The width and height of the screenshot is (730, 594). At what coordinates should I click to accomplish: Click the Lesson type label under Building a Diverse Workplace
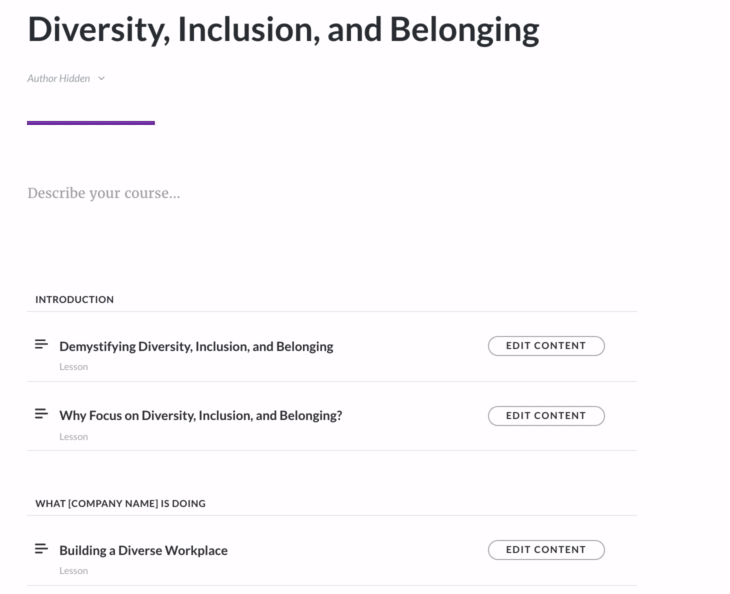pos(73,571)
